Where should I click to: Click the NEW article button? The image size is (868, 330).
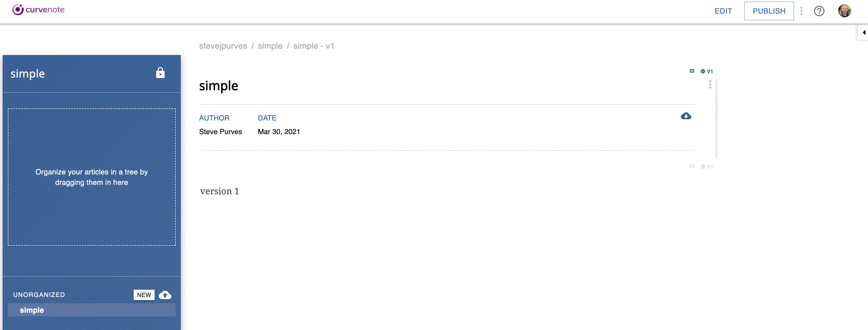click(x=144, y=295)
